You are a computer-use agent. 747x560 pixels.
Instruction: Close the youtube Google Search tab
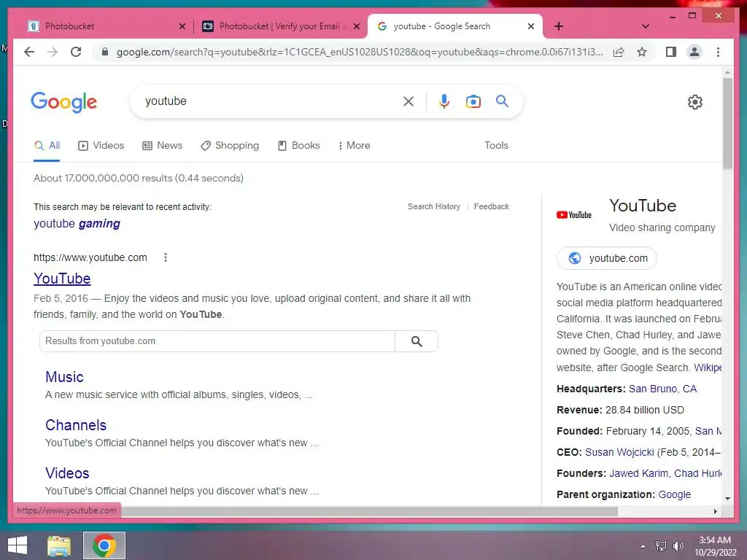(x=531, y=26)
